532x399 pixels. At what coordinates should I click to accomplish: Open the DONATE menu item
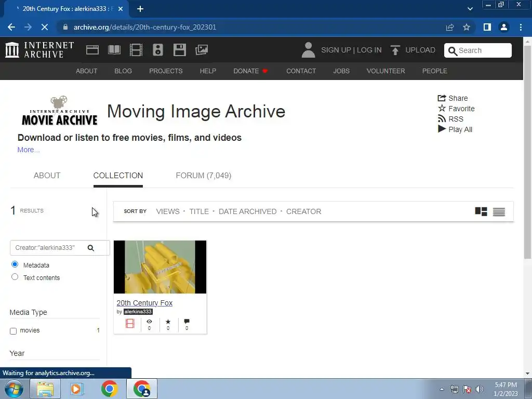(x=250, y=71)
